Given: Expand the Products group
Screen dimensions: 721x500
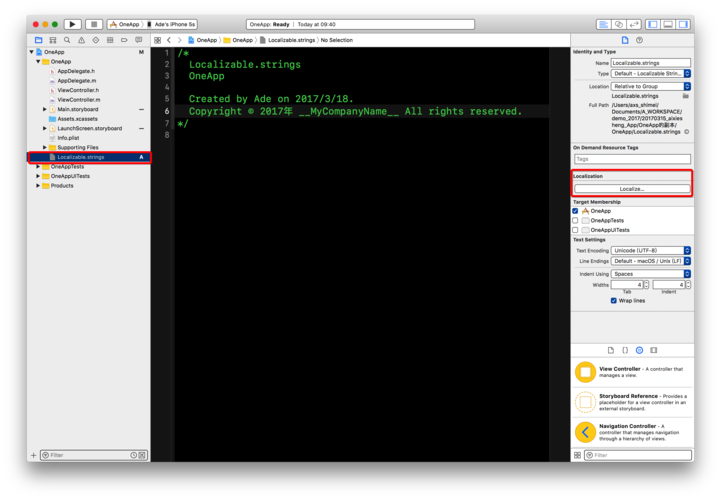Looking at the screenshot, I should point(38,186).
